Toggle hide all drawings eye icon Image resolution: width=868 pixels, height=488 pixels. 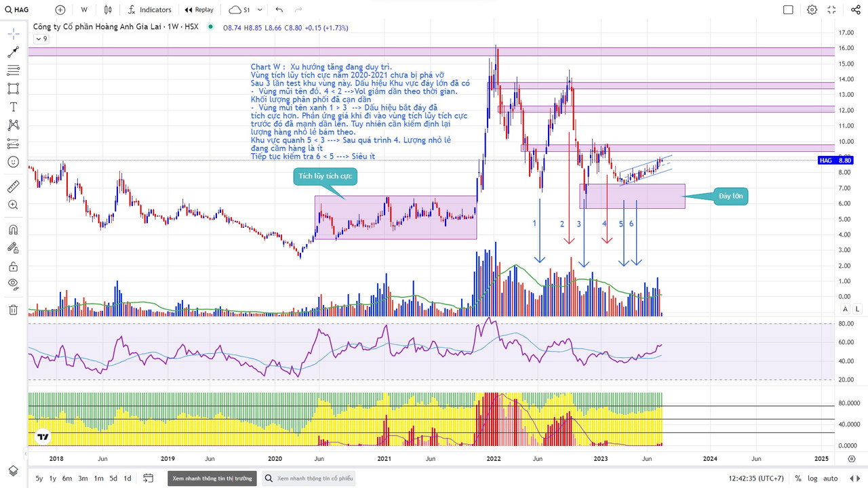coord(14,284)
